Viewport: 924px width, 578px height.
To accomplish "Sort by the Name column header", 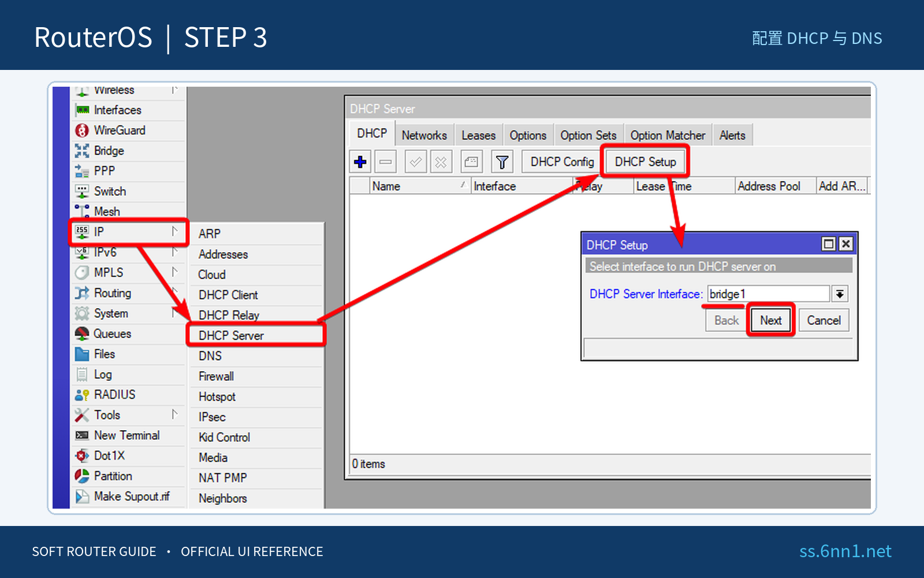I will pyautogui.click(x=419, y=186).
